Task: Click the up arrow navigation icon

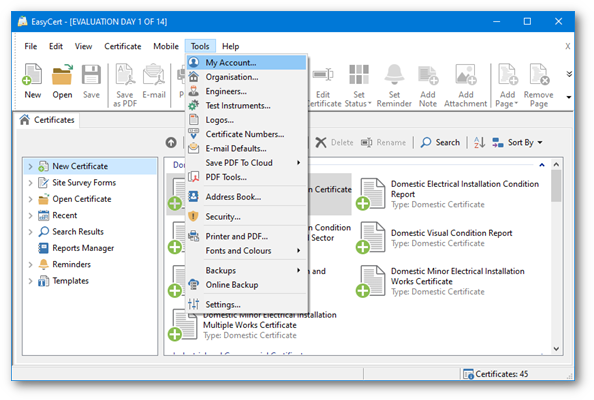Action: (x=171, y=142)
